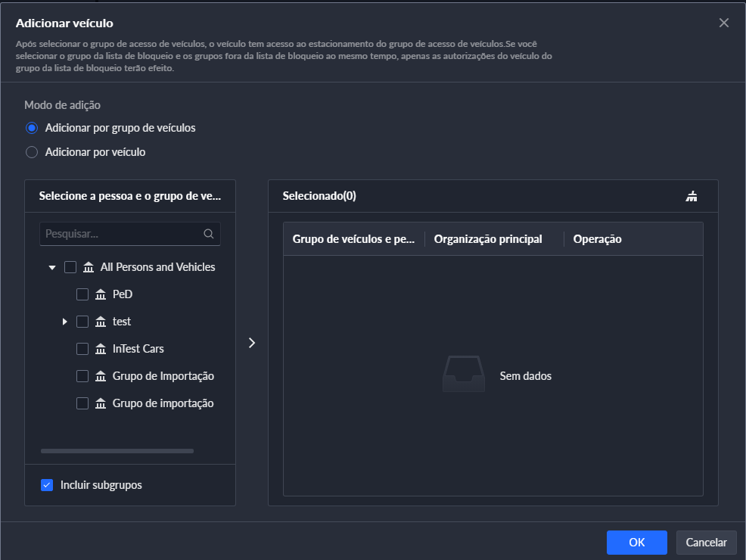Select the Grupo de Importação tree item
This screenshot has width=746, height=560.
(x=163, y=376)
